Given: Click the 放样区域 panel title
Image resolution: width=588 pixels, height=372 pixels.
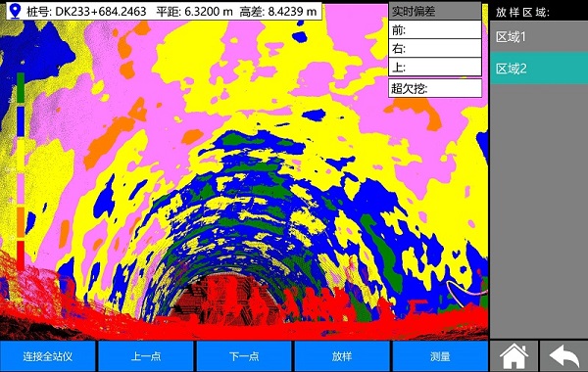Looking at the screenshot, I should point(522,12).
